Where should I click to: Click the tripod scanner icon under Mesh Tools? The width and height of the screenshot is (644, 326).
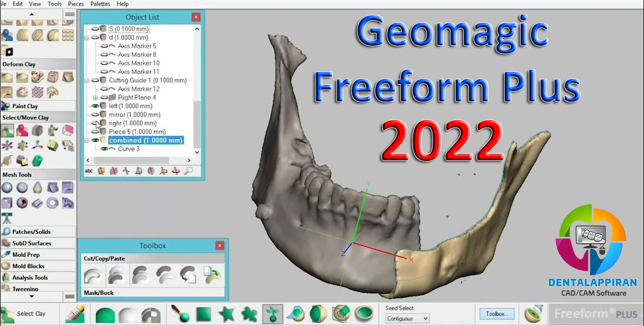pos(7,218)
